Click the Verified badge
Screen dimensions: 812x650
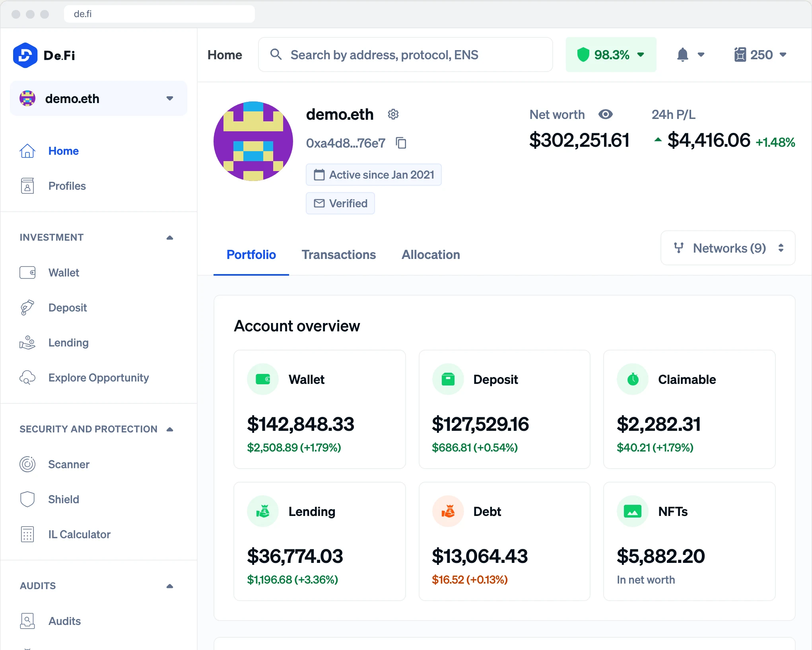pos(340,203)
